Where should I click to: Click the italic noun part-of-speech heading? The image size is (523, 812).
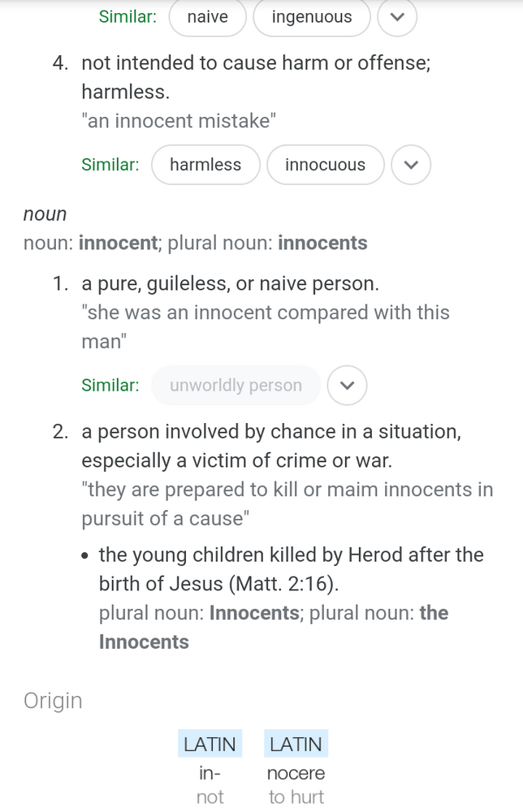click(45, 214)
